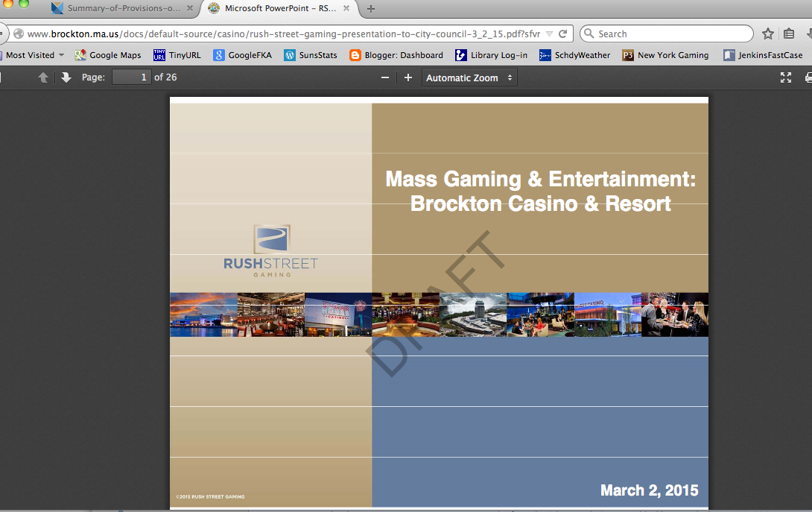812x512 pixels.
Task: Show bookmarks list icon in toolbar
Action: click(789, 34)
